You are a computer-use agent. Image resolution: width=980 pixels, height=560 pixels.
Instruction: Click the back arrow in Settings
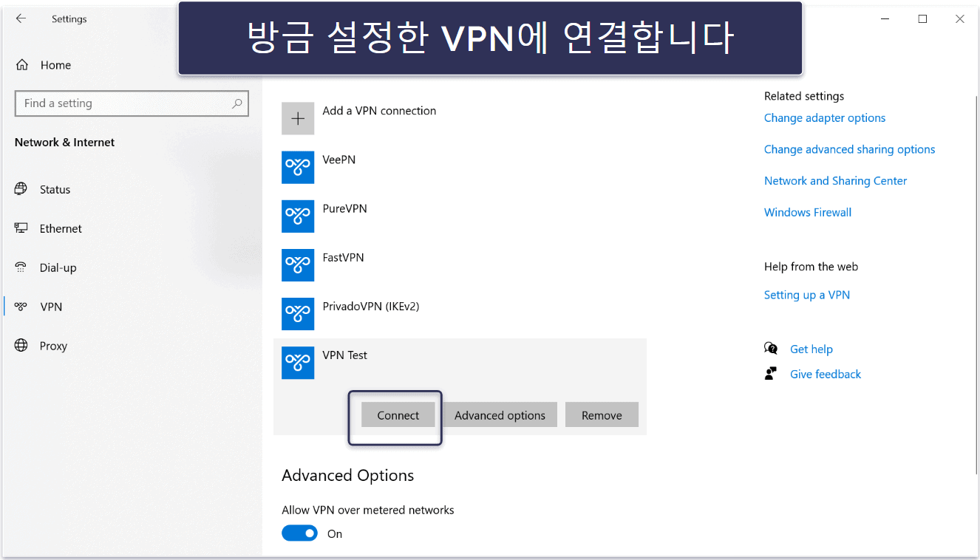point(21,19)
